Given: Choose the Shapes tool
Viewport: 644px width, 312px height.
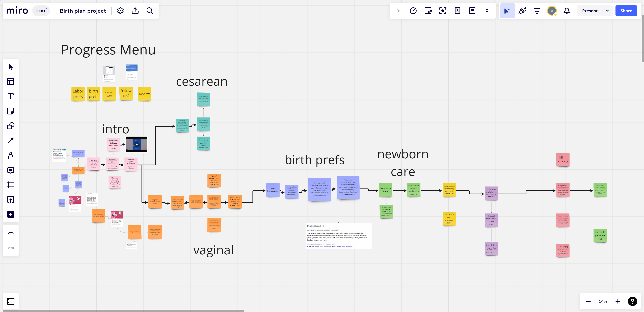Looking at the screenshot, I should click(11, 126).
